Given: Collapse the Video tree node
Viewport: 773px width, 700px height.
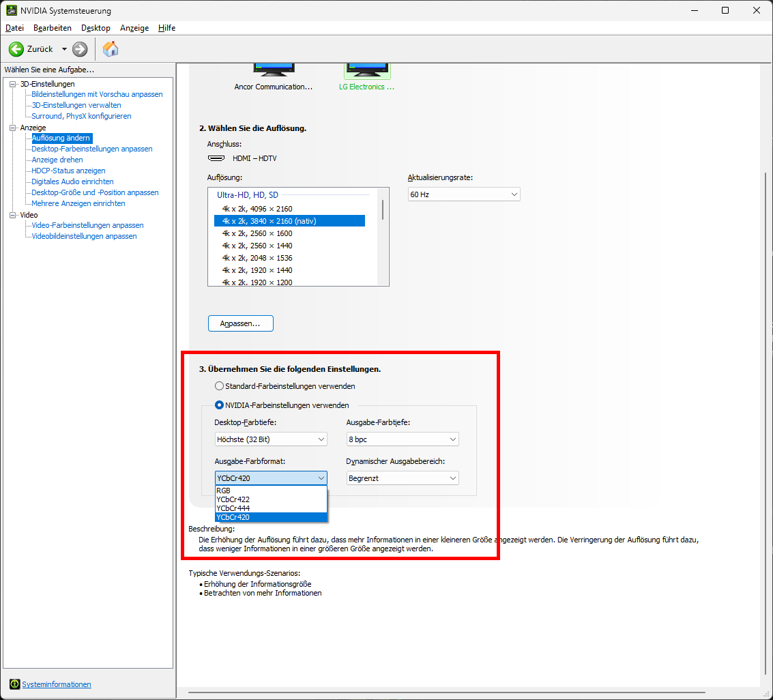Looking at the screenshot, I should click(13, 215).
